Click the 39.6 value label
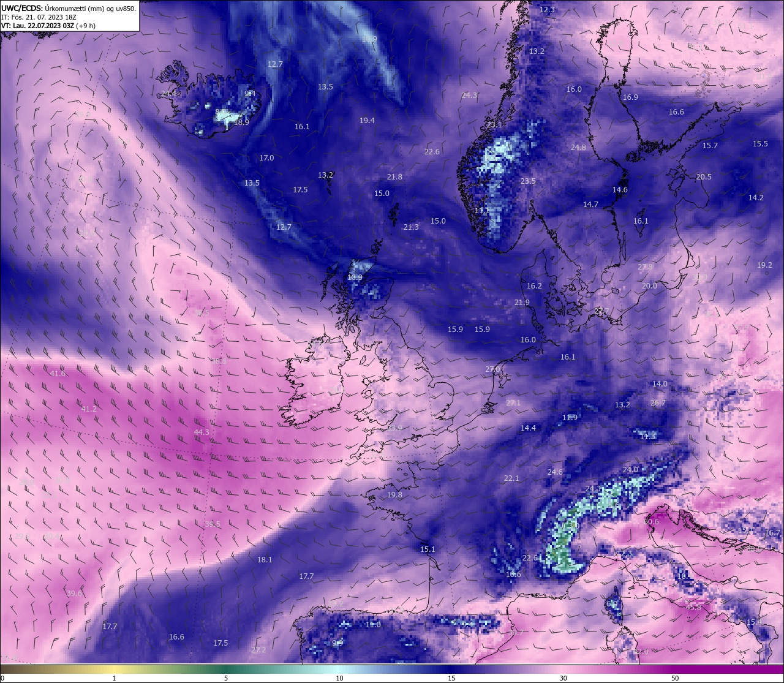The width and height of the screenshot is (784, 683). [x=74, y=593]
